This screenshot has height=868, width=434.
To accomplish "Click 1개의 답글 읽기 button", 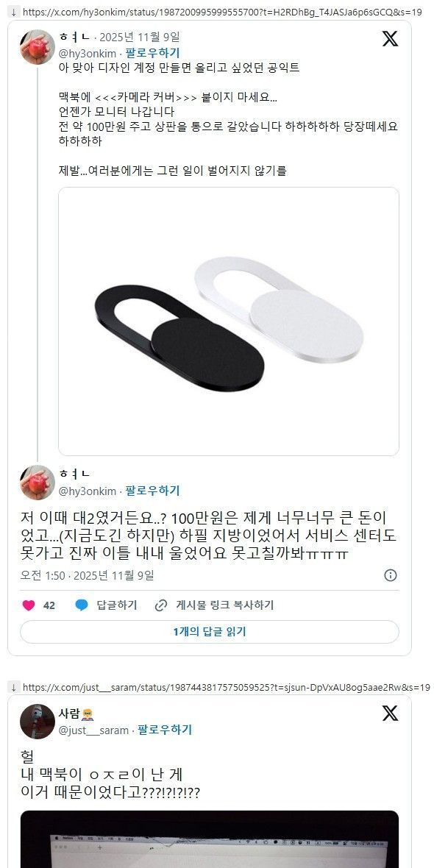I will [x=210, y=632].
